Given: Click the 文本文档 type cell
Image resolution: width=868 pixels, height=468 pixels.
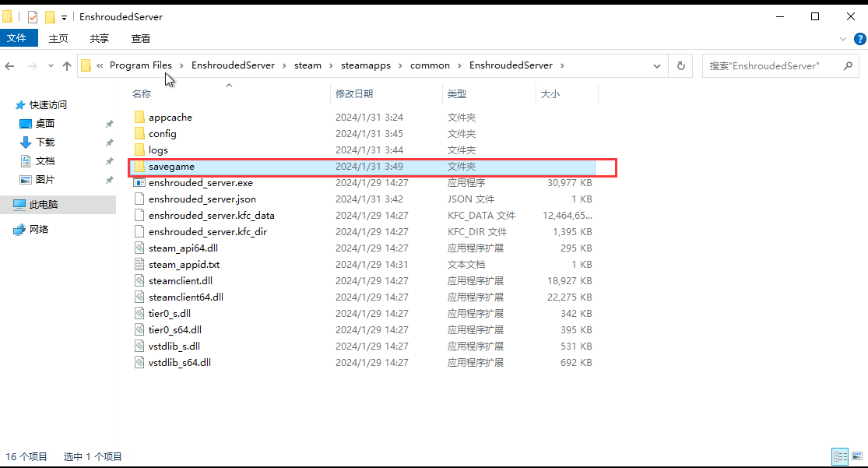Looking at the screenshot, I should 466,264.
